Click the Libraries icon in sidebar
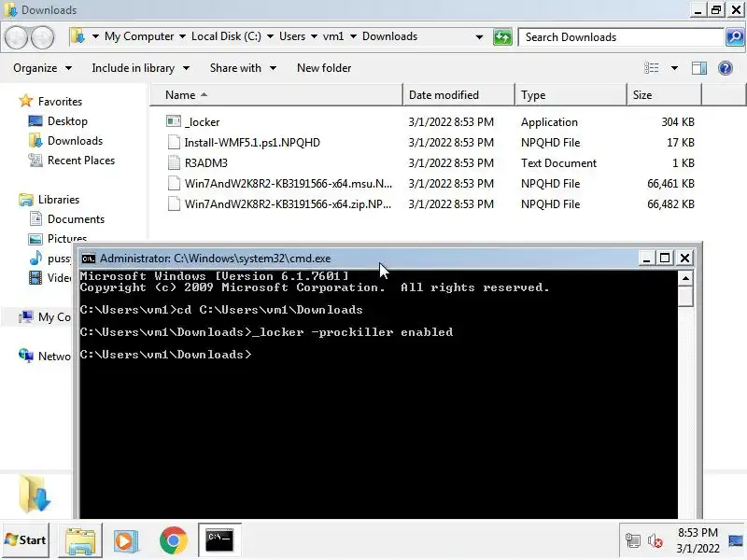747x560 pixels. pos(26,200)
